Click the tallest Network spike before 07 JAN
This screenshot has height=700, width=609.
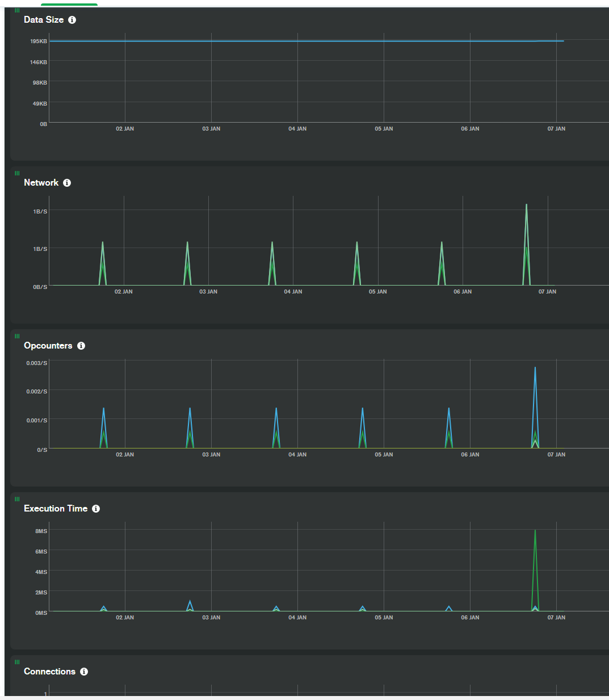click(x=527, y=206)
